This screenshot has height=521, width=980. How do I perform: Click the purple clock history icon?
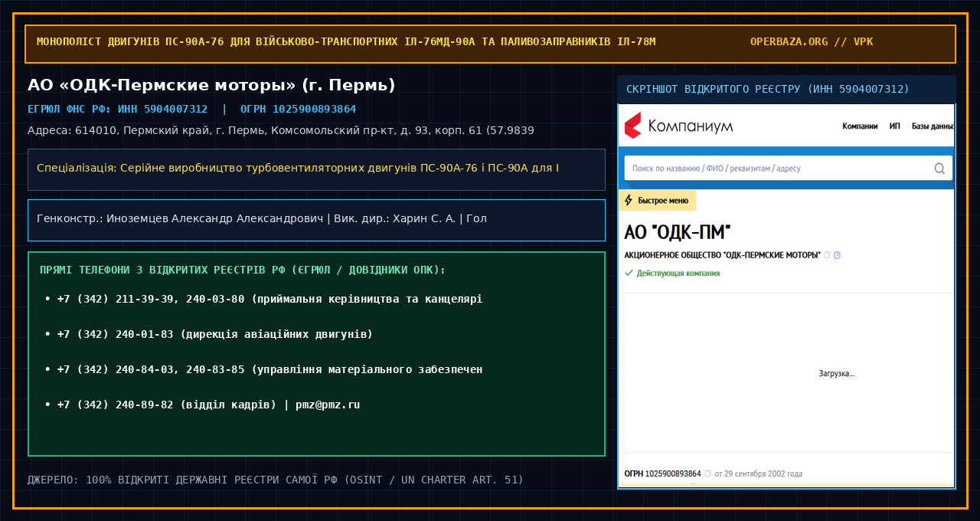(837, 254)
